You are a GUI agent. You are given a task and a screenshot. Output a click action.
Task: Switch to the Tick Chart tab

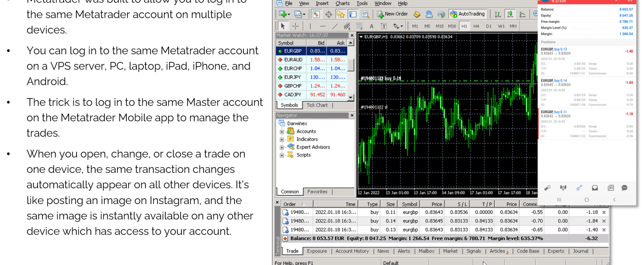pos(317,105)
